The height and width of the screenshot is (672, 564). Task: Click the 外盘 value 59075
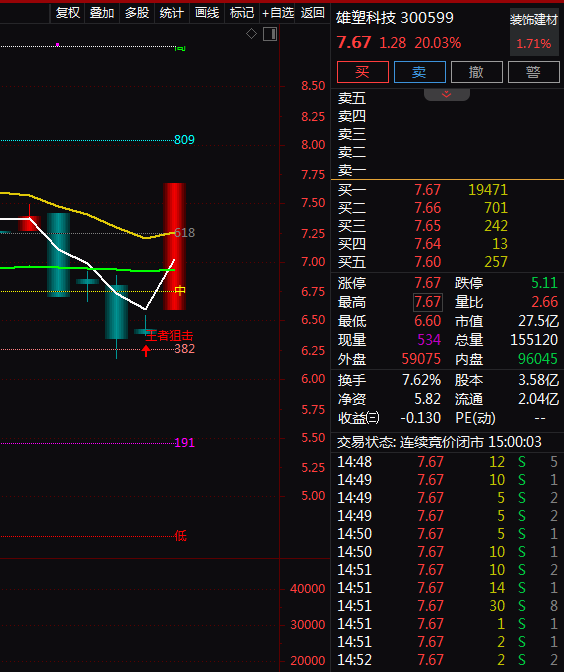pyautogui.click(x=421, y=359)
